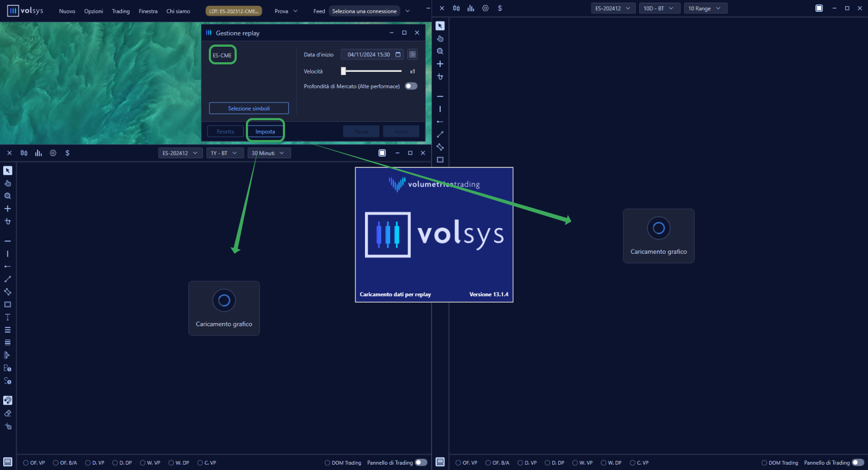This screenshot has height=470, width=868.
Task: Open Prova workspace dropdown
Action: 286,11
